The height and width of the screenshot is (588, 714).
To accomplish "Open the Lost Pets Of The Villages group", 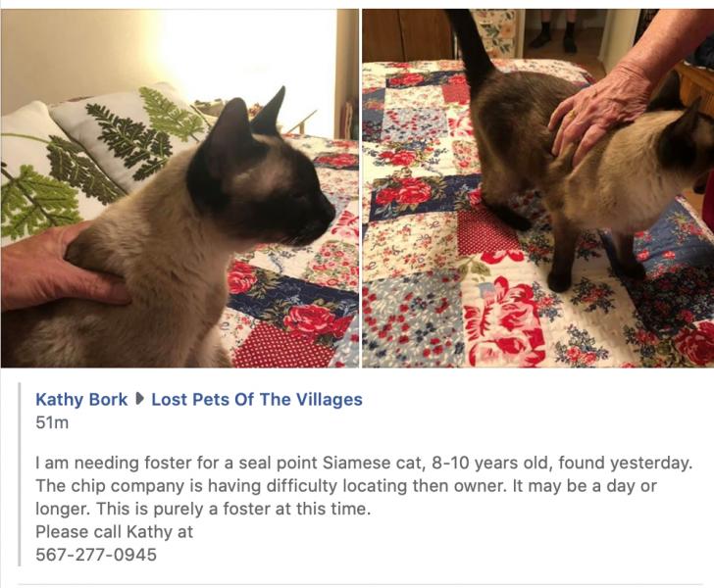I will 257,400.
